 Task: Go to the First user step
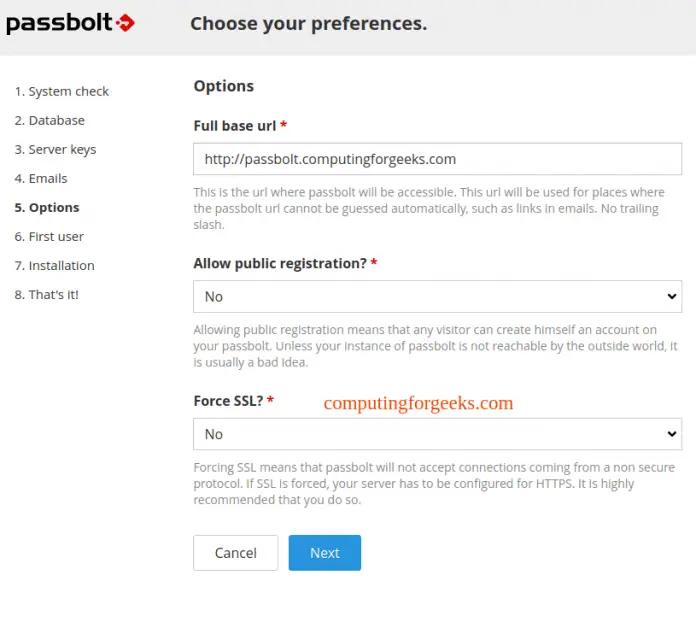click(49, 236)
